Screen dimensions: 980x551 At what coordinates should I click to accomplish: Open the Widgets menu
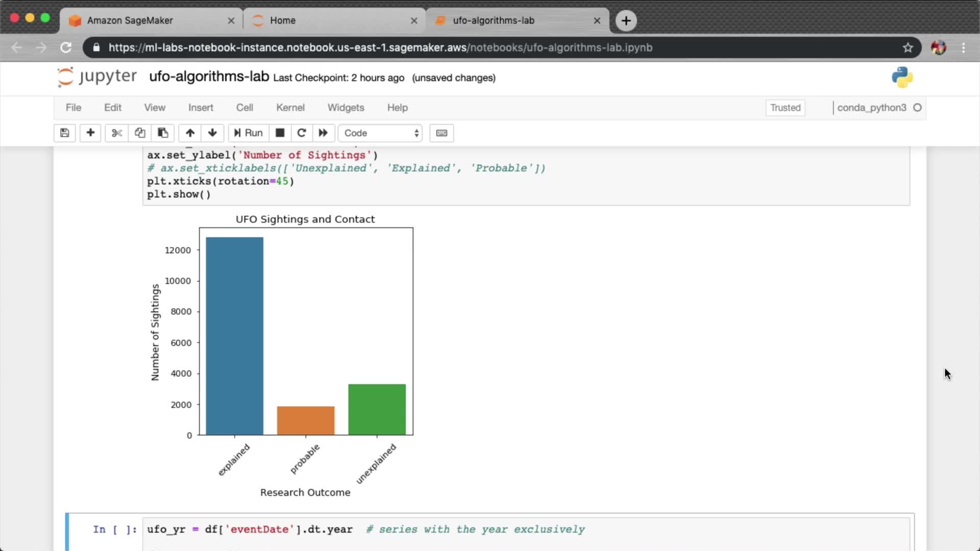click(x=346, y=108)
